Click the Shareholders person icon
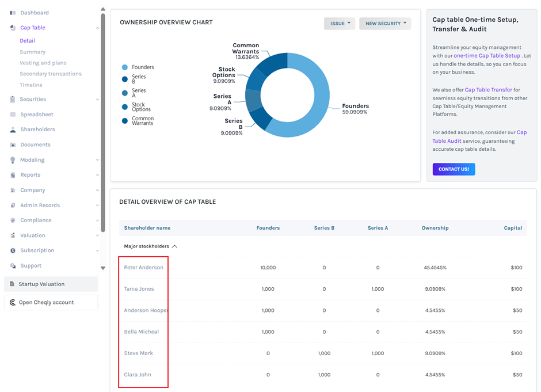The width and height of the screenshot is (541, 392). (13, 130)
